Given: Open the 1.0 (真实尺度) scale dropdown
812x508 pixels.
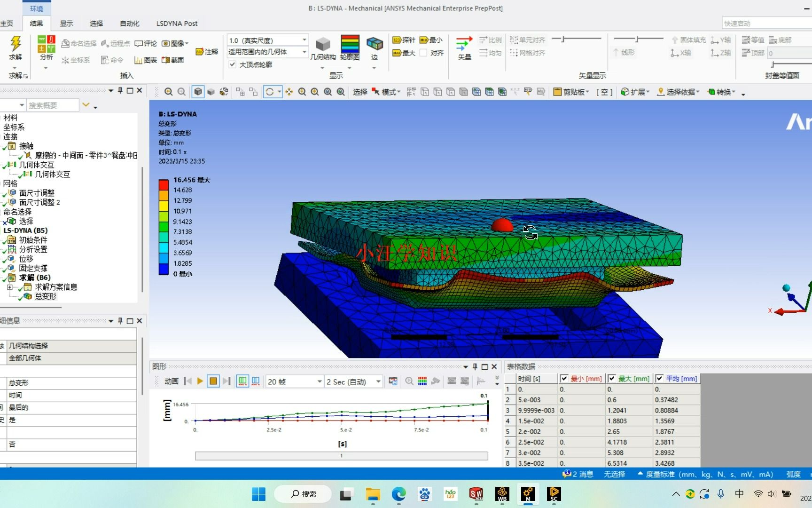Looking at the screenshot, I should coord(304,40).
